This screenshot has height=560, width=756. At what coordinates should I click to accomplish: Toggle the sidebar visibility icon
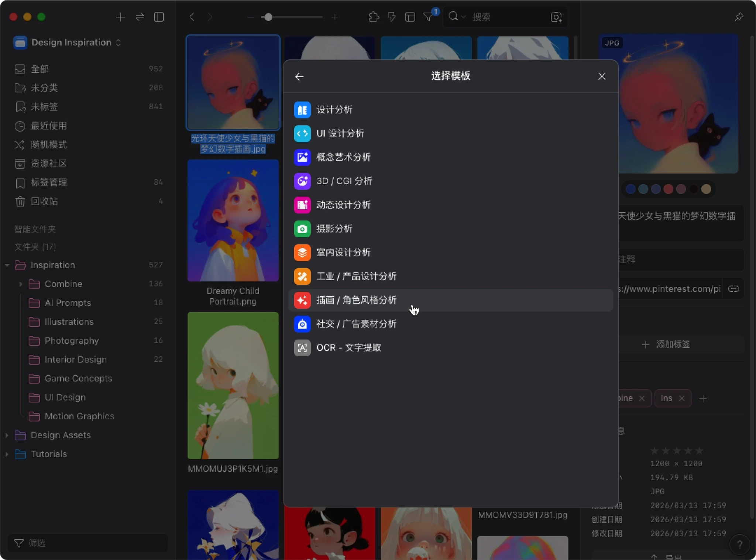(159, 17)
